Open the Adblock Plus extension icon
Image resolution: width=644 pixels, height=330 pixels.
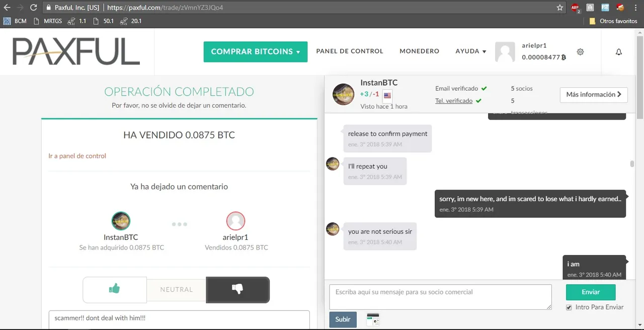pyautogui.click(x=576, y=8)
